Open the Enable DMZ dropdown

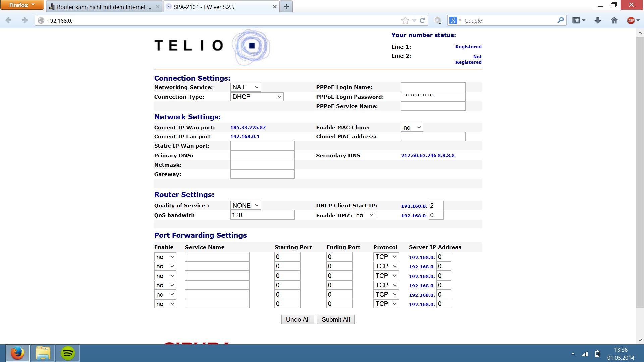click(365, 215)
